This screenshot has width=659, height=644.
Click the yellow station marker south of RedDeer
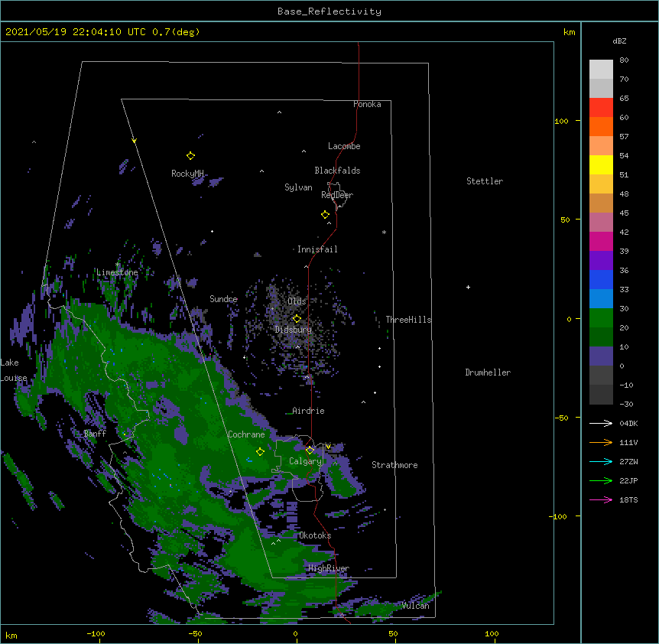(x=326, y=215)
